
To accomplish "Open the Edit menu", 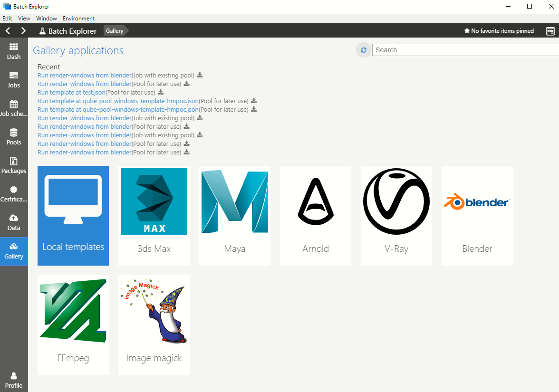I will click(7, 19).
